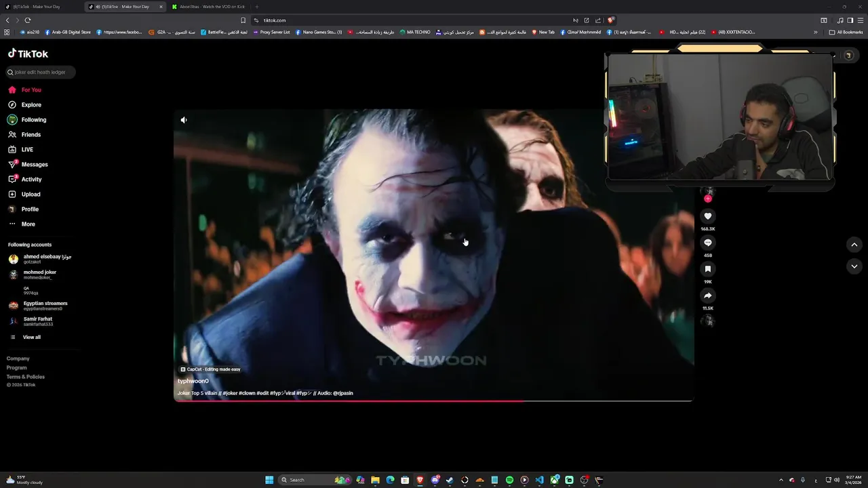Open the weather widget on taskbar

(x=24, y=480)
